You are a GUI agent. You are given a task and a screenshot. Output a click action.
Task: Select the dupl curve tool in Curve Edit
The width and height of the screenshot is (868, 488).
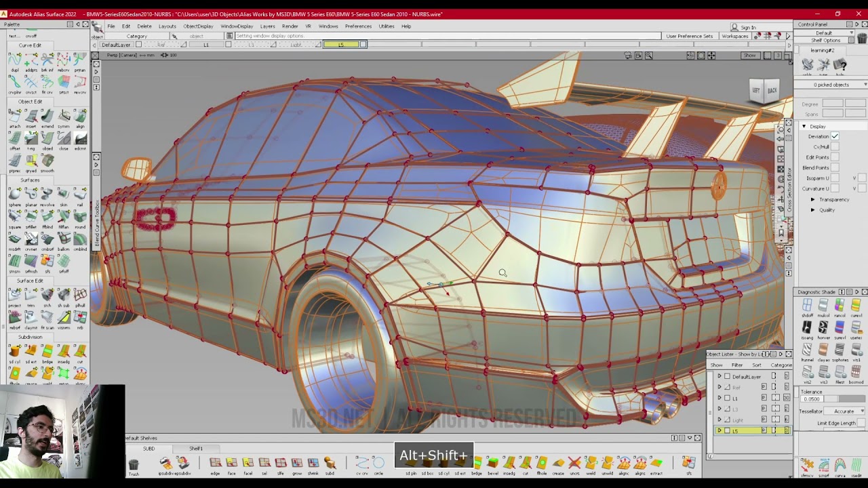point(14,62)
